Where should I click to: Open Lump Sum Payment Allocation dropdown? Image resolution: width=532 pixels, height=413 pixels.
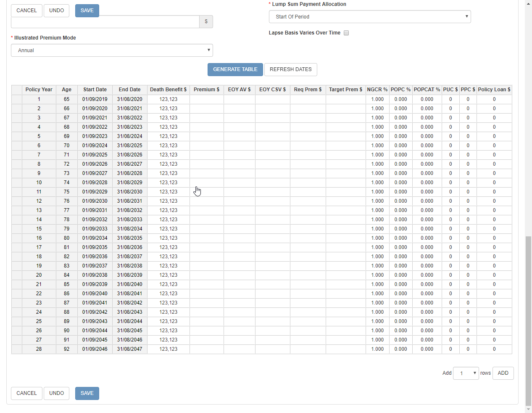pyautogui.click(x=369, y=17)
